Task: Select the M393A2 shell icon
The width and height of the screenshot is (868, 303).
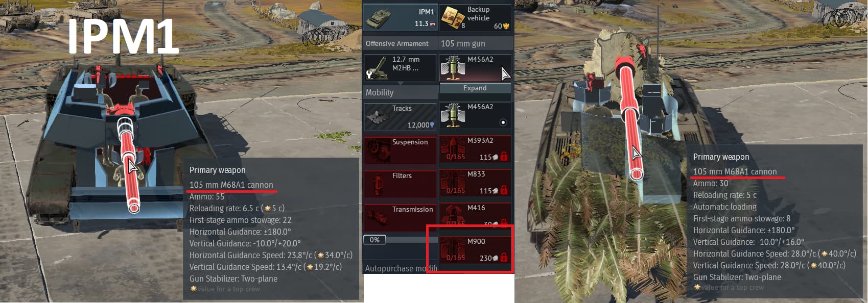Action: tap(453, 148)
